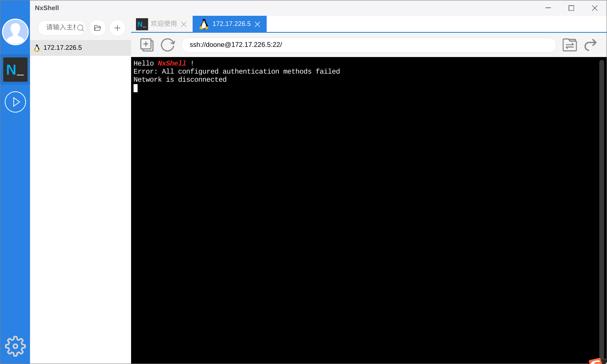Close the 欢迎使用 tab
Image resolution: width=607 pixels, height=364 pixels.
184,24
